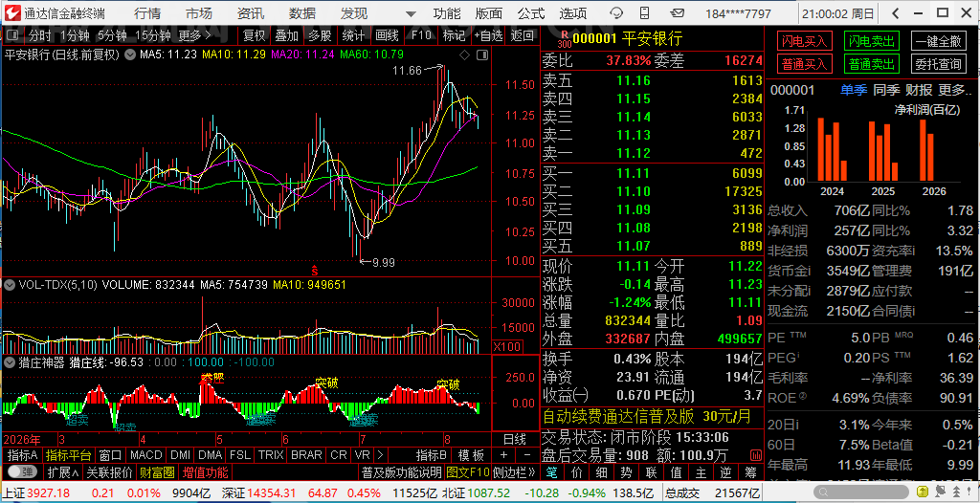Image resolution: width=980 pixels, height=503 pixels.
Task: Click 买一 price 11.11 row
Action: point(652,173)
